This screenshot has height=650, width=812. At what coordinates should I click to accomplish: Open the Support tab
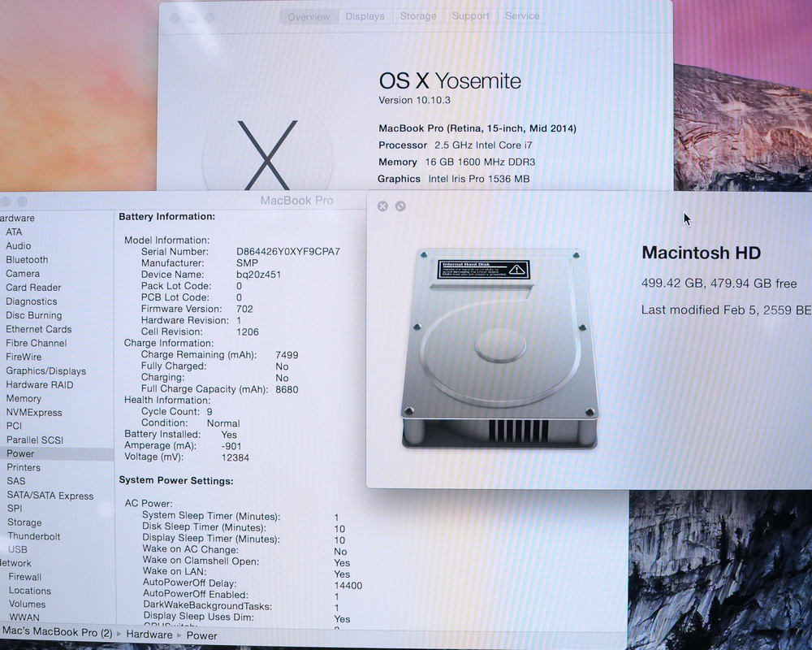(471, 16)
